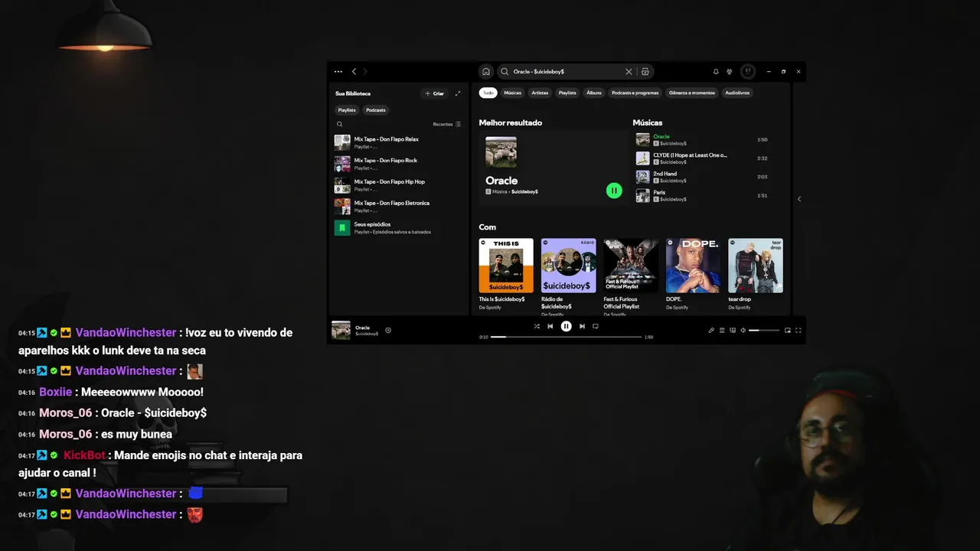Viewport: 980px width, 551px height.
Task: Click the Paris song artwork
Action: 642,196
